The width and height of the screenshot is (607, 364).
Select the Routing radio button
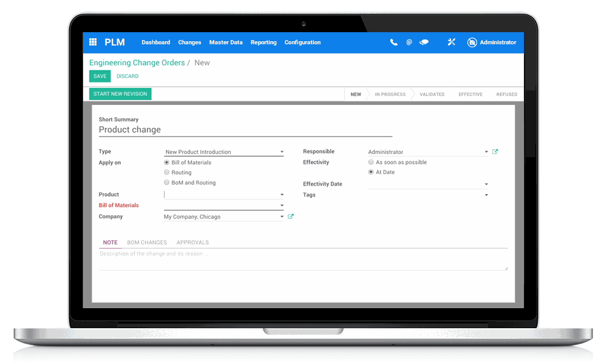166,172
